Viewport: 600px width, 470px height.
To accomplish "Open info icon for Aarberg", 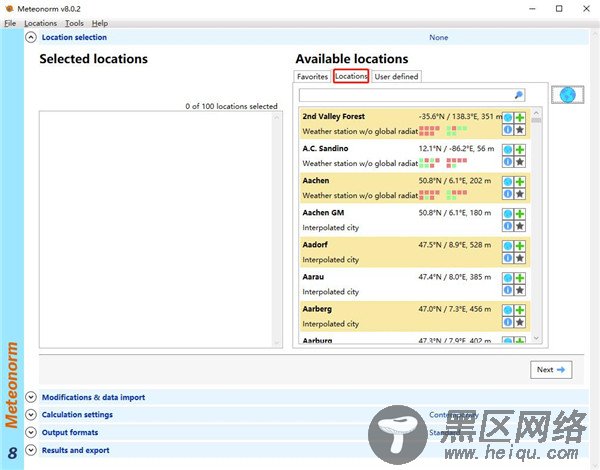I will coord(508,323).
